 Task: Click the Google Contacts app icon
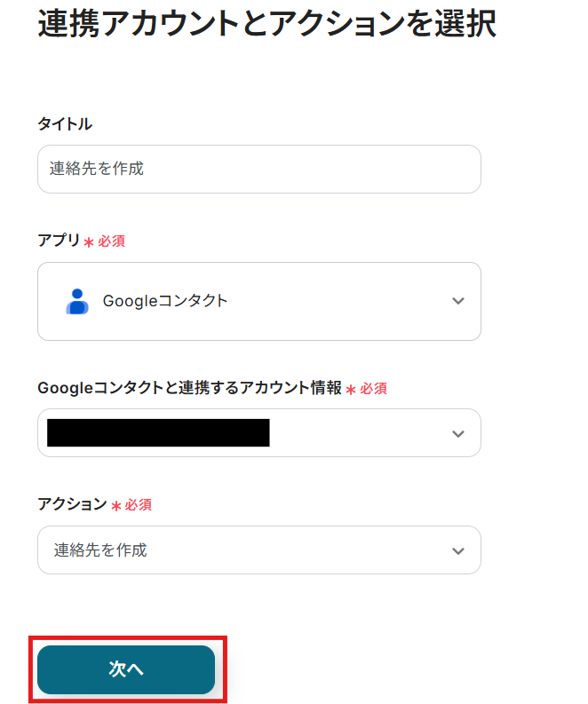77,301
